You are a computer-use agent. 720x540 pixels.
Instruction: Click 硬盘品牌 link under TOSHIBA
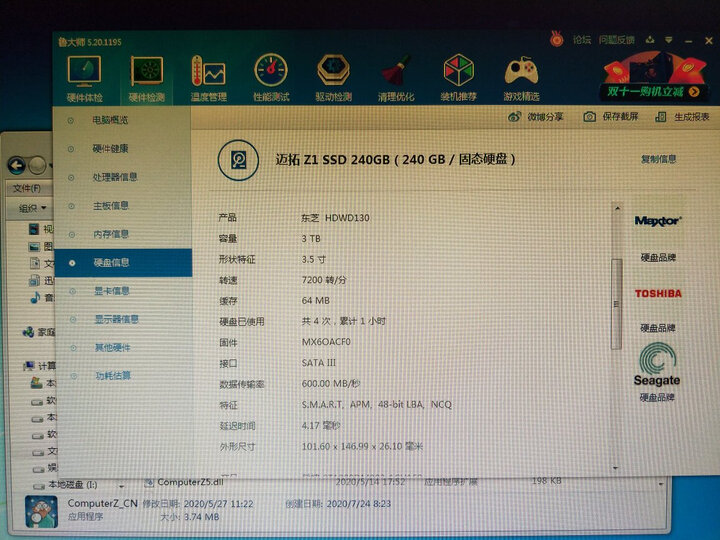[x=658, y=328]
